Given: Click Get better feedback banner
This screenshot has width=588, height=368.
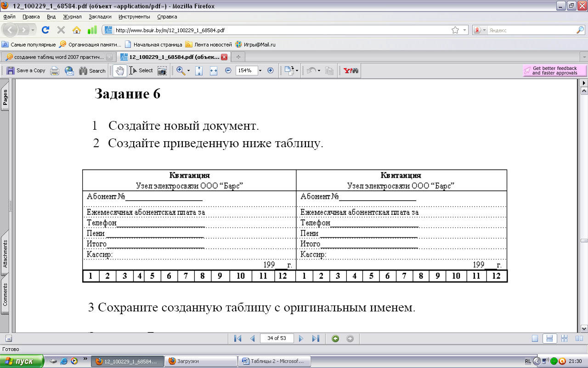Looking at the screenshot, I should click(x=555, y=70).
